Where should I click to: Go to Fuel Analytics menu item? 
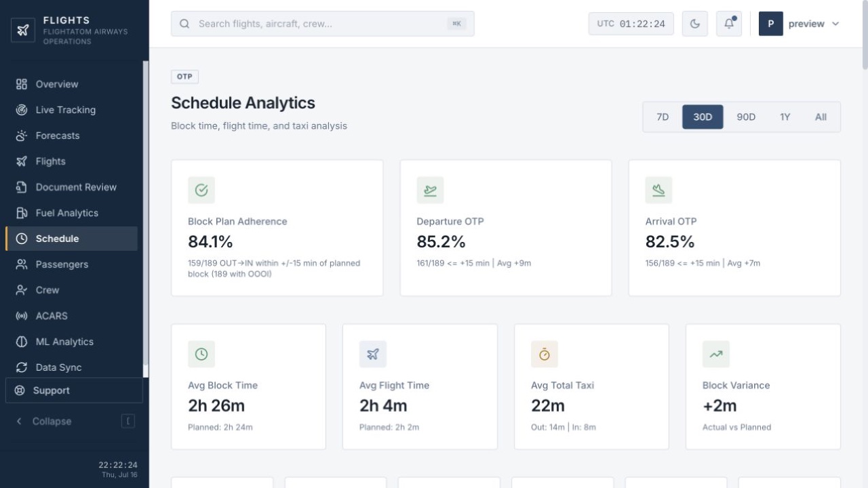(x=71, y=213)
